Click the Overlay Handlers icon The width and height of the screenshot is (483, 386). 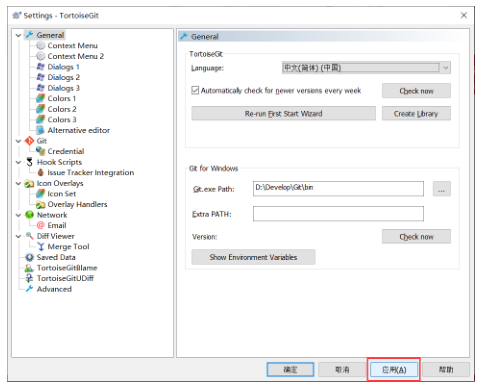point(40,204)
